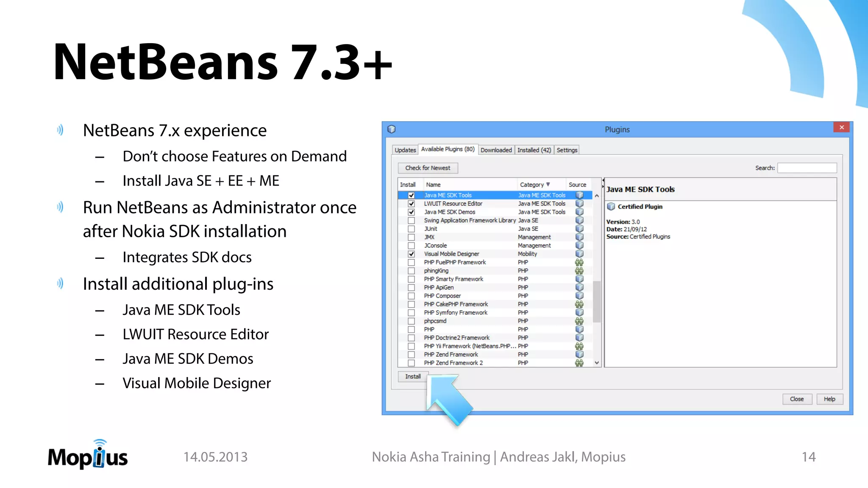Viewport: 868px width, 488px height.
Task: Sort by the Name column header
Action: [x=470, y=185]
